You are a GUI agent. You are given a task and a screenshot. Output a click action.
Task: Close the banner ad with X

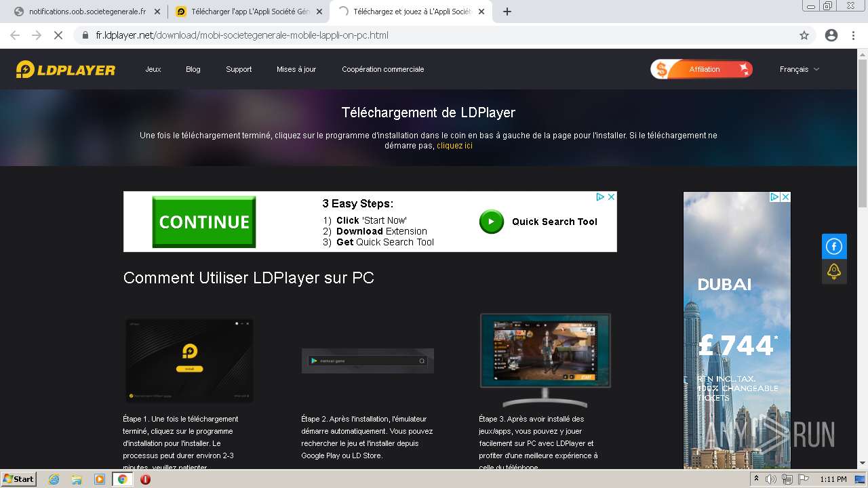point(611,197)
